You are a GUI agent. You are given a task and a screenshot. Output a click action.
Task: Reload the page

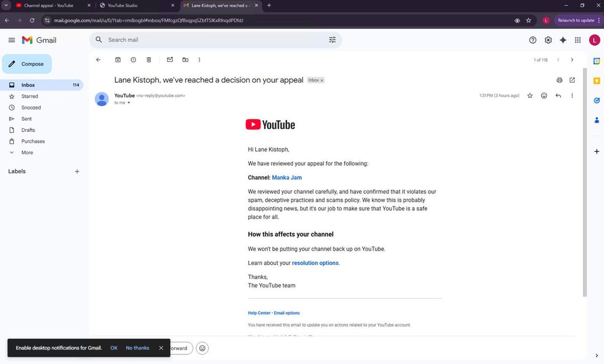(32, 20)
